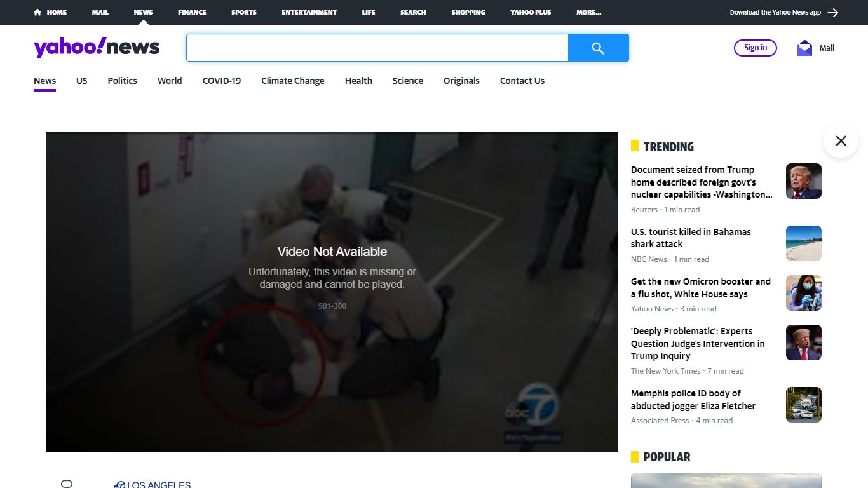The width and height of the screenshot is (868, 488).
Task: Click the 'Reuters · 1 min read' text
Action: [665, 210]
